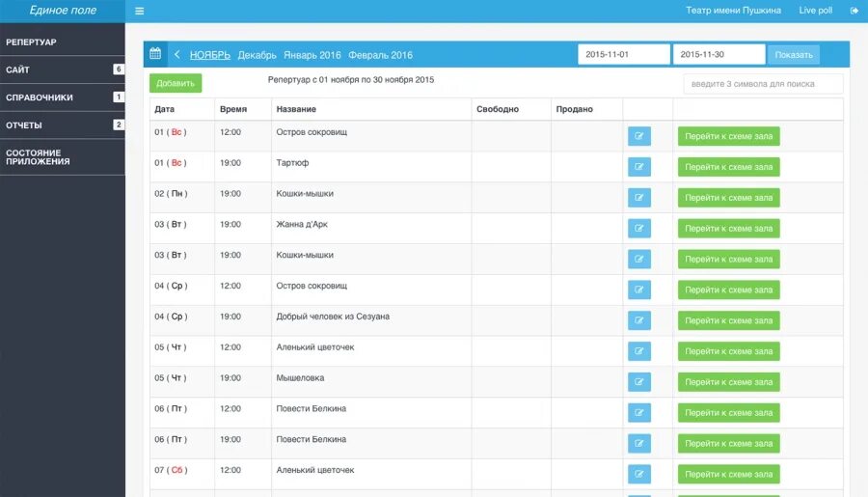Screen dimensions: 868x497
Task: Edit the Тартюф performance entry
Action: (x=638, y=167)
